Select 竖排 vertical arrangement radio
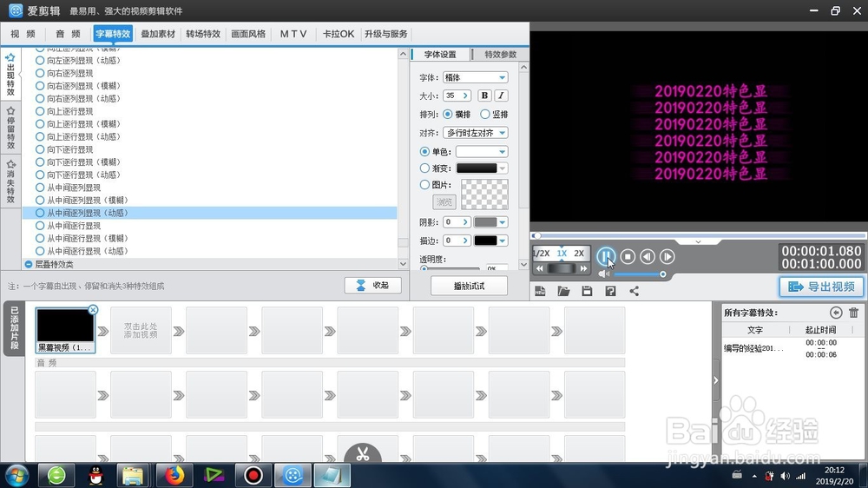Viewport: 868px width, 488px height. [485, 114]
